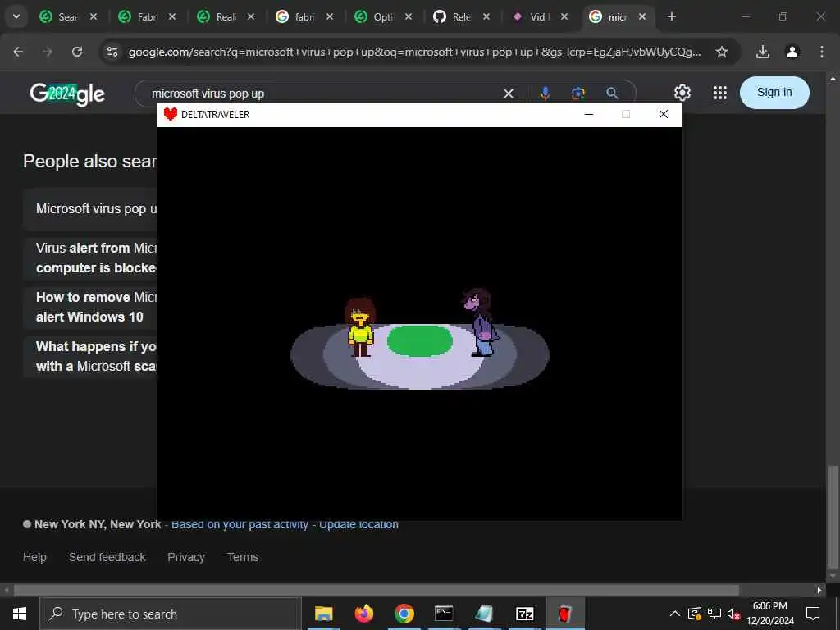The image size is (840, 630).
Task: Open Chrome's three-dot menu
Action: point(822,52)
